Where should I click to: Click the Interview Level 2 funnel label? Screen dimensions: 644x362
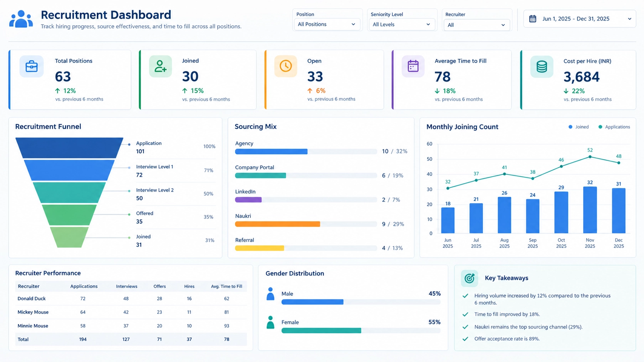155,190
